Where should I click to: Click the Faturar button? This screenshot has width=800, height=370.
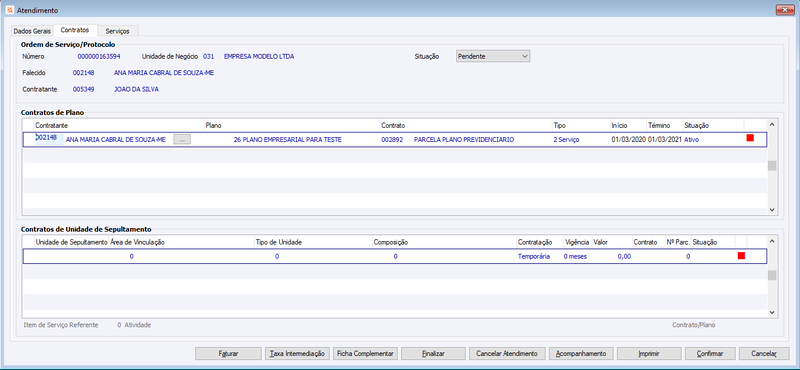pyautogui.click(x=228, y=353)
